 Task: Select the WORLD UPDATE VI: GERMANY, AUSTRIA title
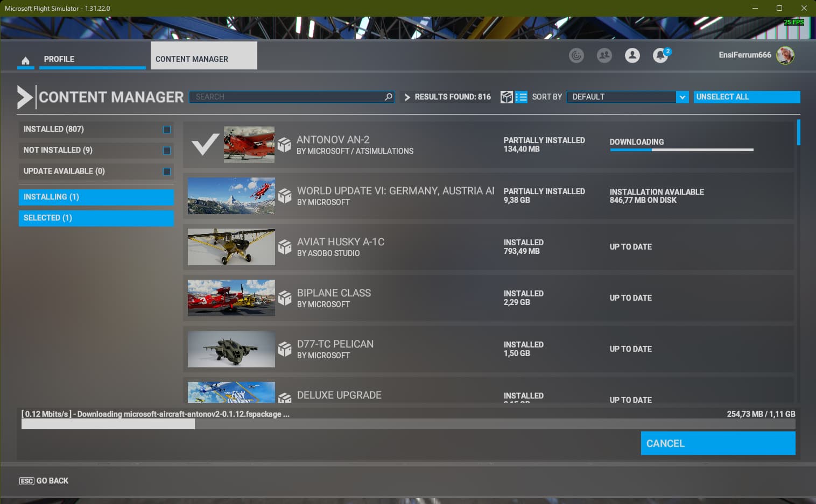[396, 191]
